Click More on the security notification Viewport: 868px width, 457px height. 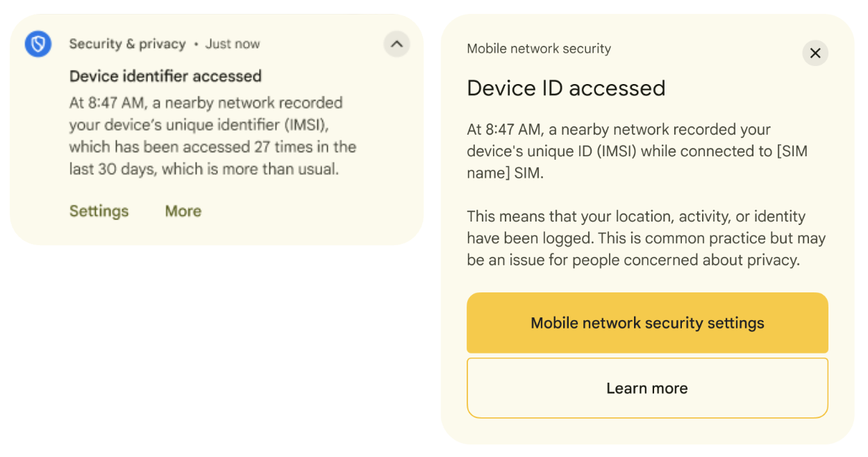[x=183, y=211]
